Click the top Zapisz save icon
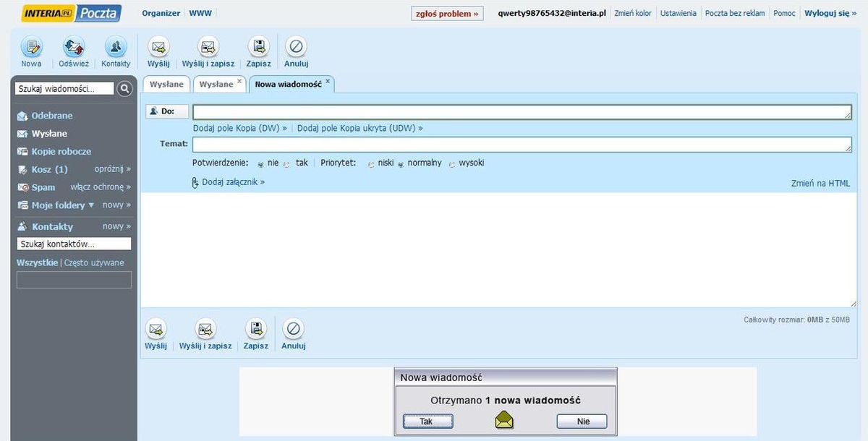Viewport: 868px width, 441px height. (x=258, y=48)
